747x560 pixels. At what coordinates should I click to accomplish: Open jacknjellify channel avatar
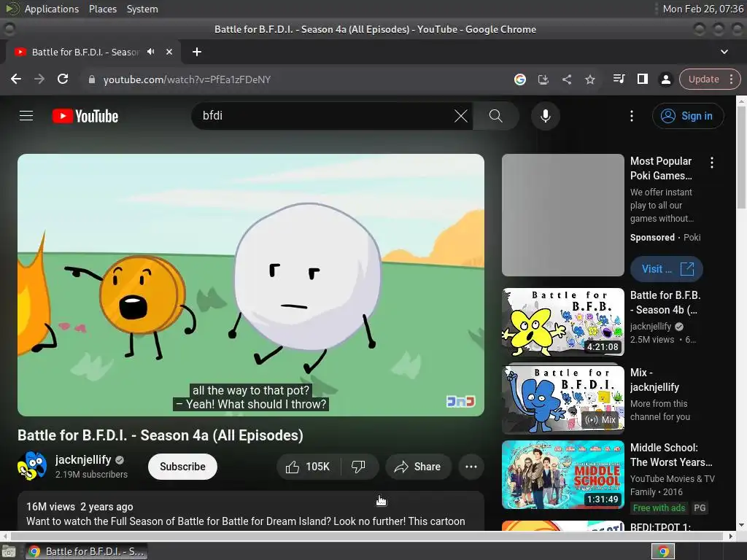(32, 466)
